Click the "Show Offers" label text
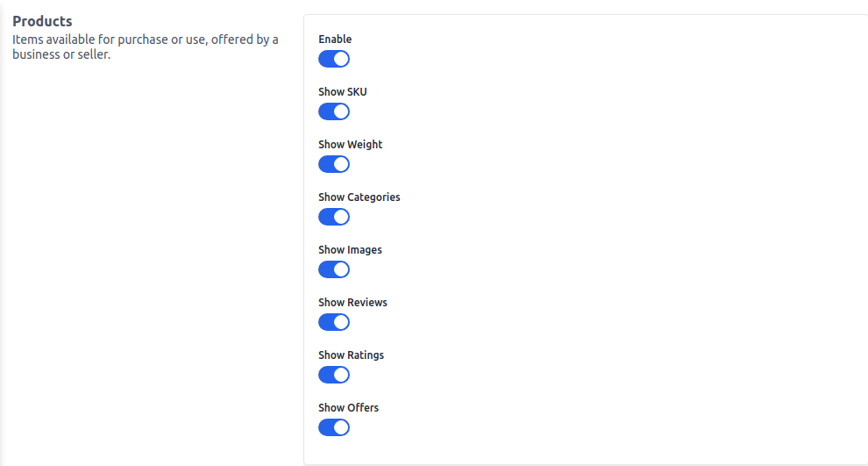This screenshot has height=466, width=868. click(x=348, y=408)
